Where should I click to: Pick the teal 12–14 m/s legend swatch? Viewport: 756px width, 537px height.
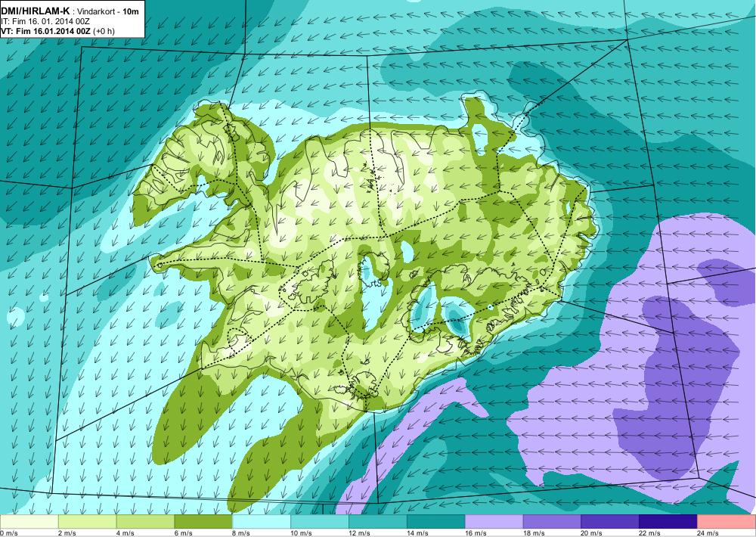377,522
